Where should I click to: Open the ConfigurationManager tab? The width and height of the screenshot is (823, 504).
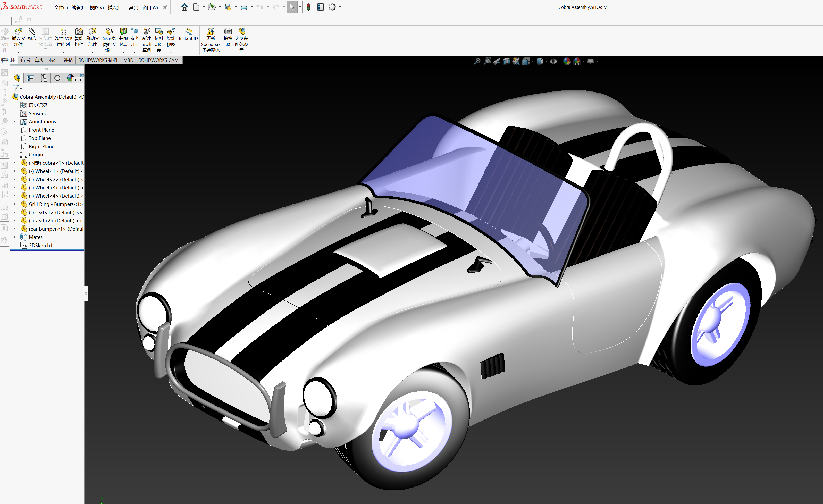(x=44, y=78)
